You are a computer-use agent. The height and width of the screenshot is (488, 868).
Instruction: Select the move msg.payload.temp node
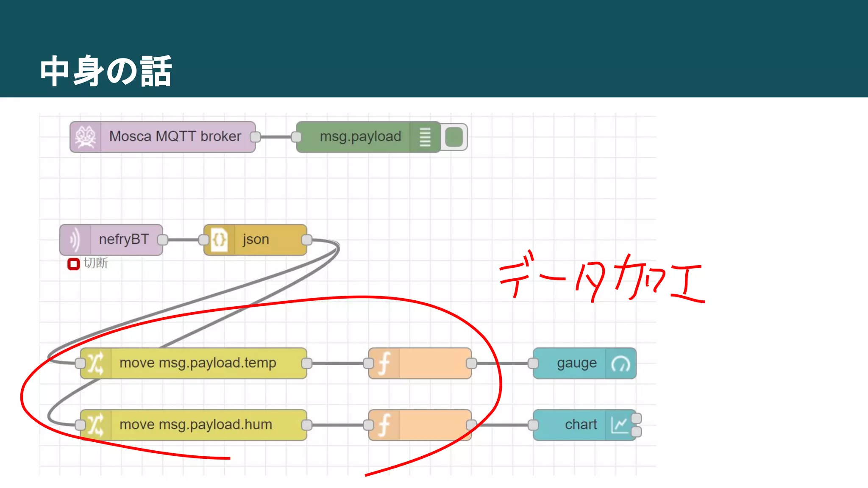click(x=198, y=363)
